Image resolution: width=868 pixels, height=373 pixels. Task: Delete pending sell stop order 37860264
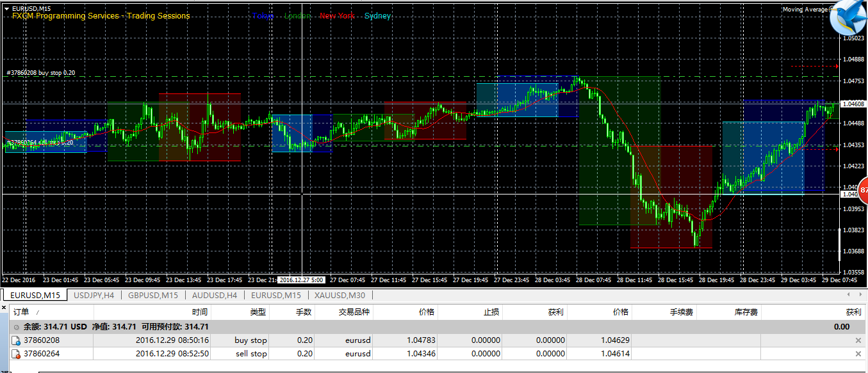point(858,354)
